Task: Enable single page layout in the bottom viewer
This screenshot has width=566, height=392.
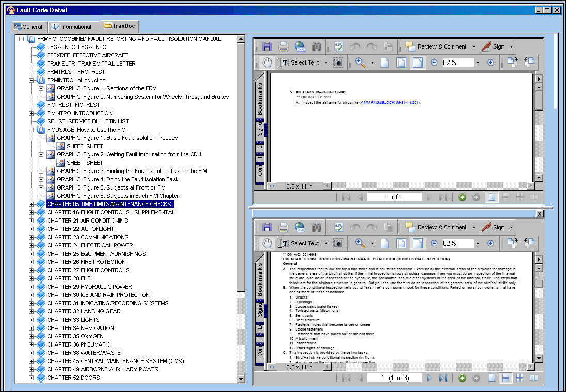Action: (x=492, y=378)
